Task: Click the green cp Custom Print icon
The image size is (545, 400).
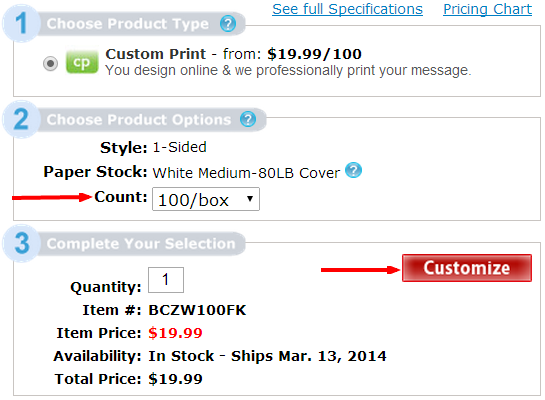Action: coord(82,62)
